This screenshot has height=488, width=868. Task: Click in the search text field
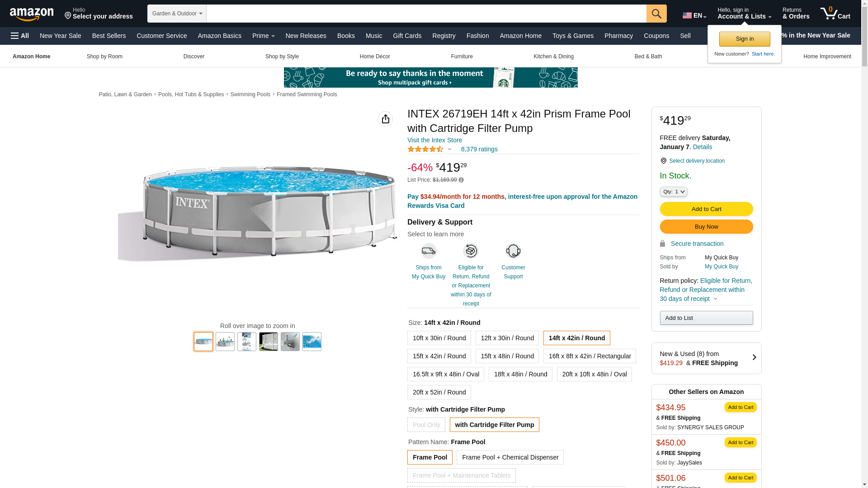pos(426,14)
